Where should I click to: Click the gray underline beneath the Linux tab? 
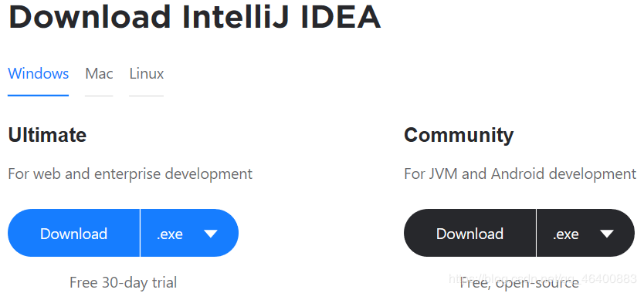click(x=147, y=96)
